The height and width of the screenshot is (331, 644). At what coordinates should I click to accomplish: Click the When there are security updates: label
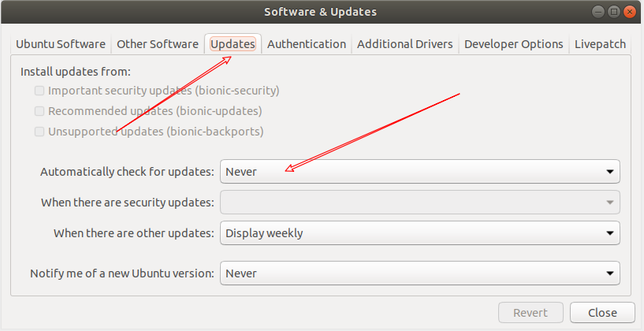pyautogui.click(x=128, y=203)
